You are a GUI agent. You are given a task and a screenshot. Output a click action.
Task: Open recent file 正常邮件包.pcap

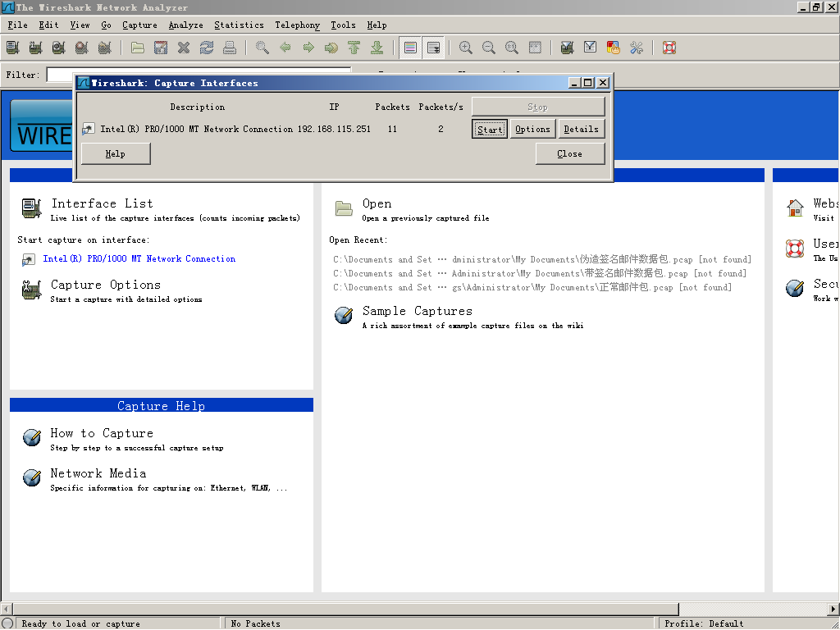(532, 287)
